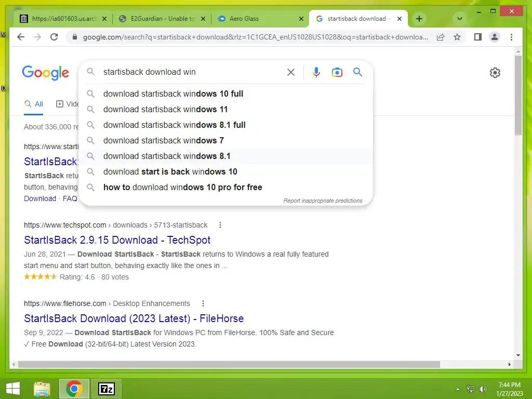Screen dimensions: 532x399
Task: Open network status in system tray
Action: [471, 389]
